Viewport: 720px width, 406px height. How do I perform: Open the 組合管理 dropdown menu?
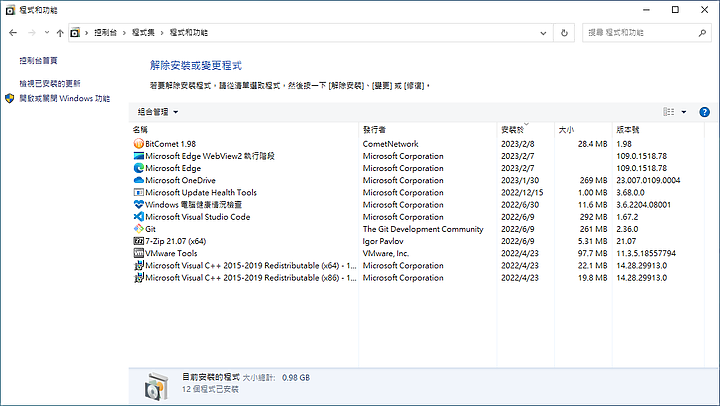coord(158,112)
